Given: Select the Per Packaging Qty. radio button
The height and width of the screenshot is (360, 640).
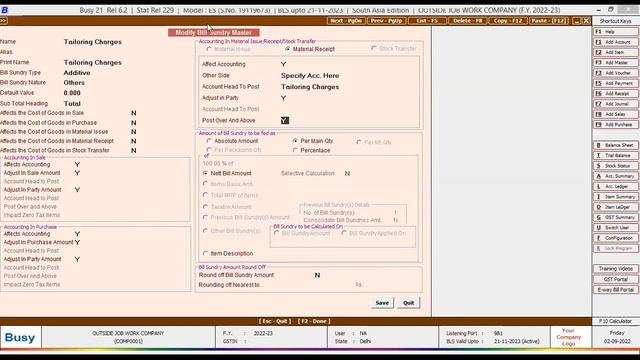Looking at the screenshot, I should pos(209,150).
